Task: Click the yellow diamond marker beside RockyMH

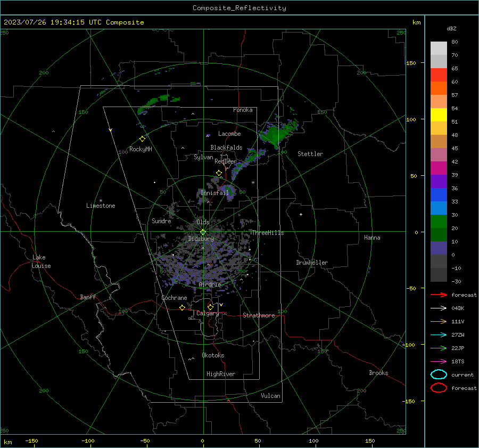Action: coord(142,139)
